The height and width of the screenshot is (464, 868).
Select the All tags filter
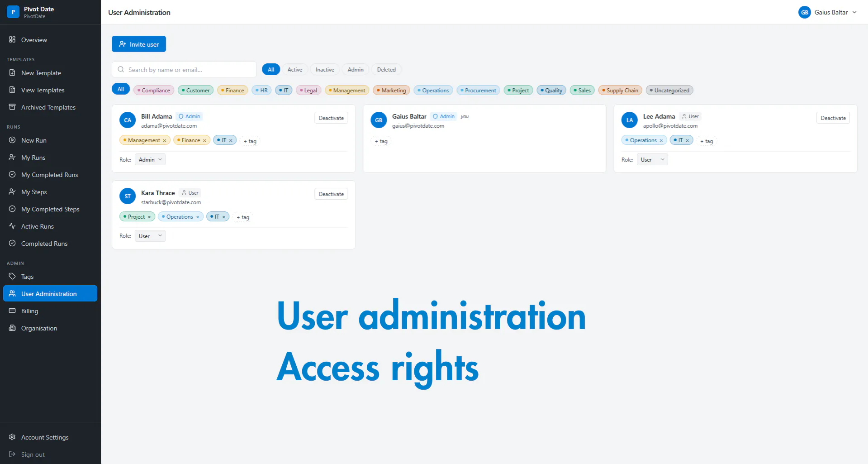click(121, 89)
